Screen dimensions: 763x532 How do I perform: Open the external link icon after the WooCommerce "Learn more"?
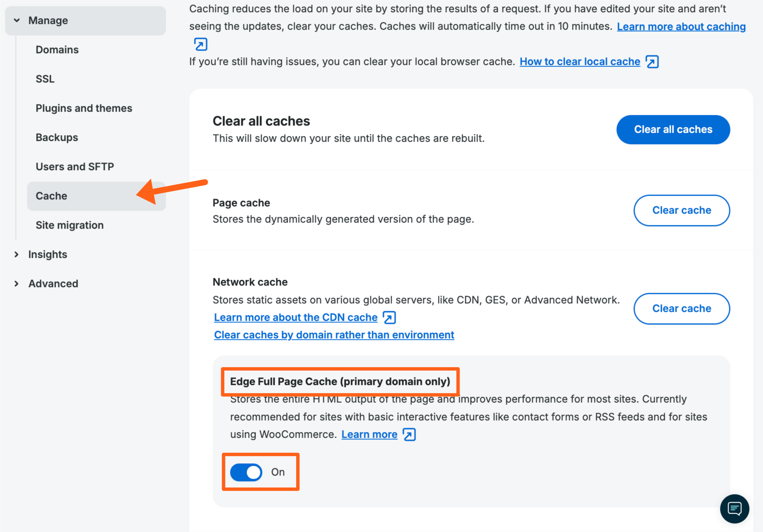(x=409, y=434)
